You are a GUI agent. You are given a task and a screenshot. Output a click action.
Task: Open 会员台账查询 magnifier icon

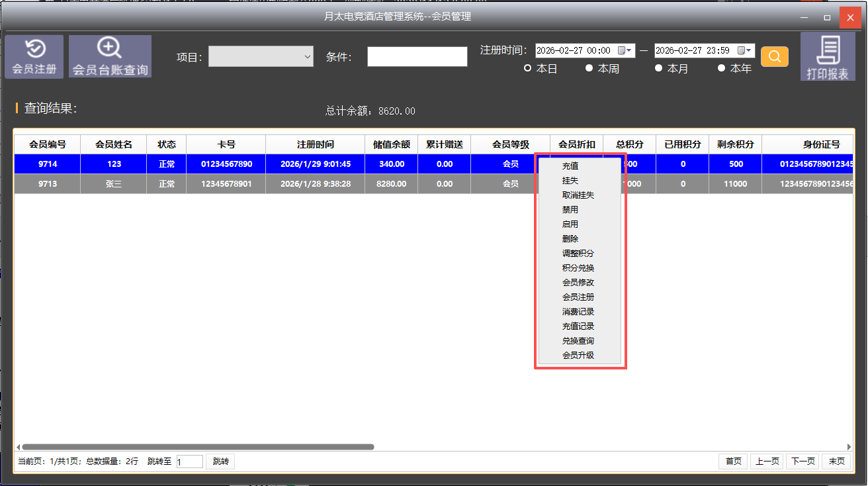coord(110,56)
